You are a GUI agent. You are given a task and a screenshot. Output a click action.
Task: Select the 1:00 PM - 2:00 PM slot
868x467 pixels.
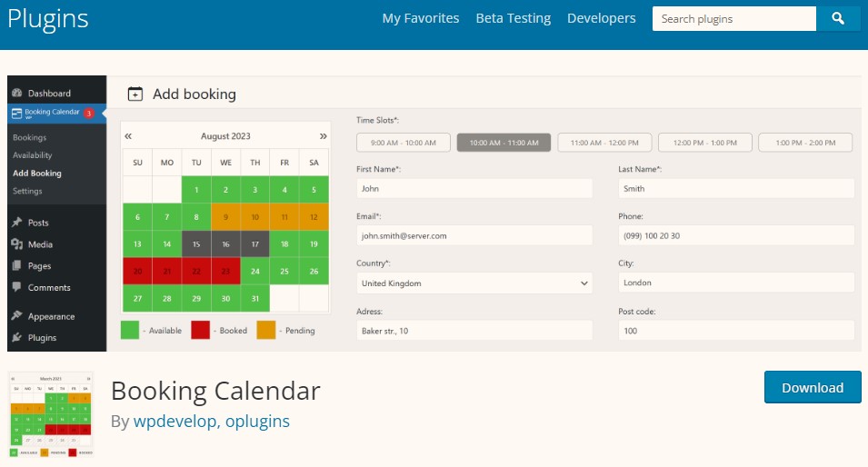(x=805, y=143)
